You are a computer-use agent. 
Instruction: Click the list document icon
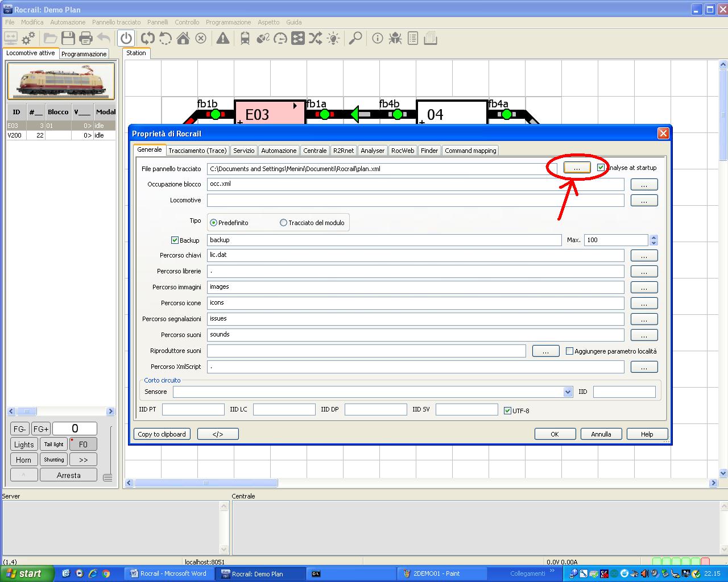click(x=413, y=38)
